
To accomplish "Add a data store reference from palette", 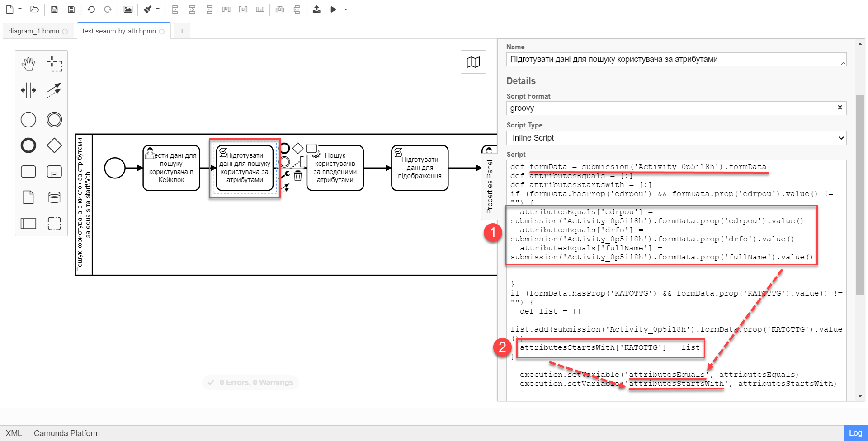I will point(54,197).
